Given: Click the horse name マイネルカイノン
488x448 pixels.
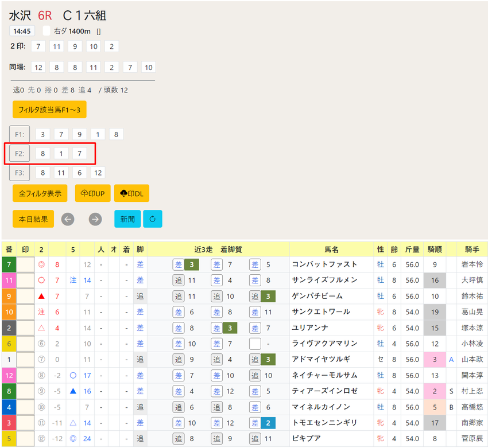Looking at the screenshot, I should [x=321, y=407].
